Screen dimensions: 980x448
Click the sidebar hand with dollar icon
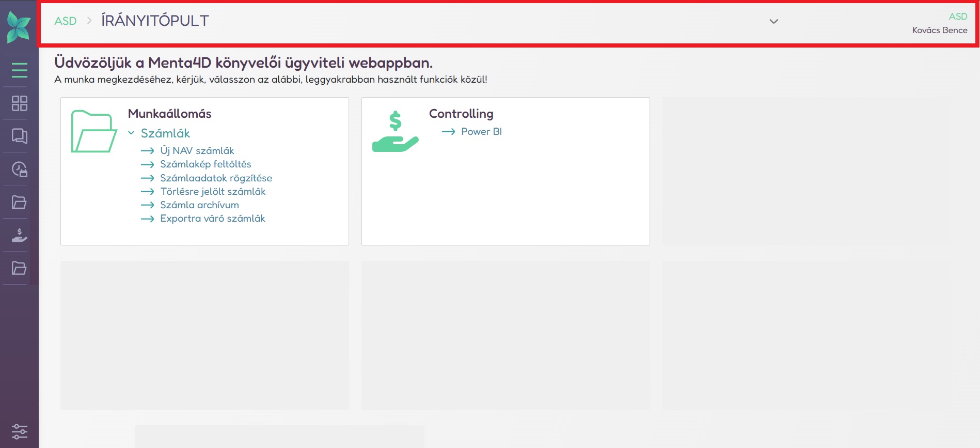pyautogui.click(x=19, y=236)
